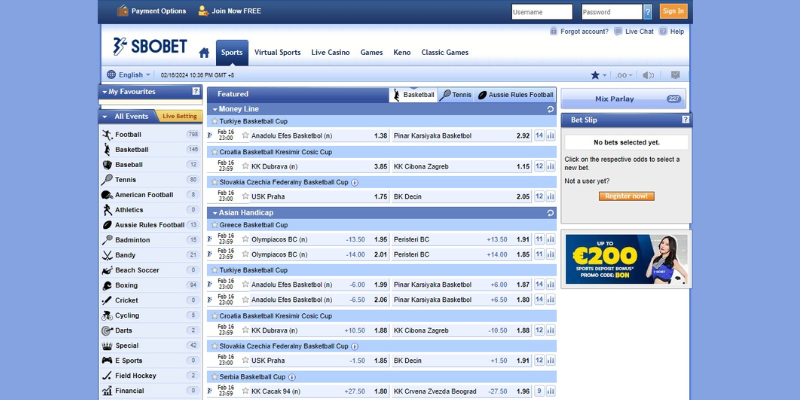Bet on Anadolu Efes odds 1.38

click(381, 136)
